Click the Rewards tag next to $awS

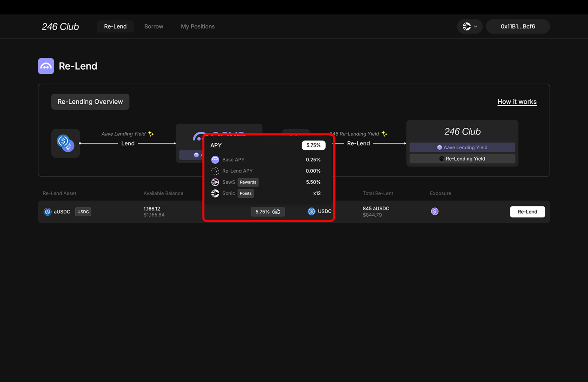point(248,182)
